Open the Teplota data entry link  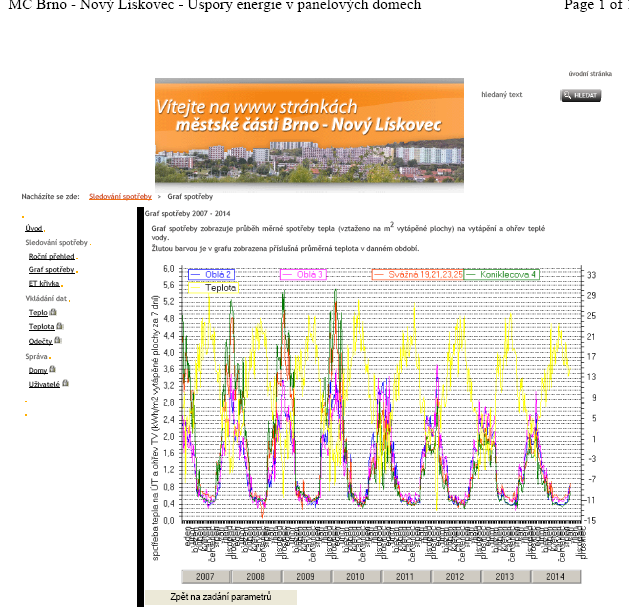click(41, 327)
